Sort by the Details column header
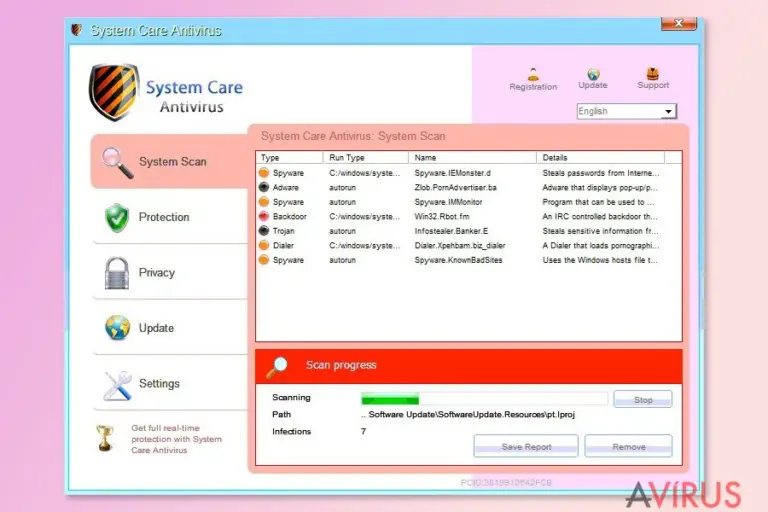This screenshot has height=512, width=768. [600, 157]
